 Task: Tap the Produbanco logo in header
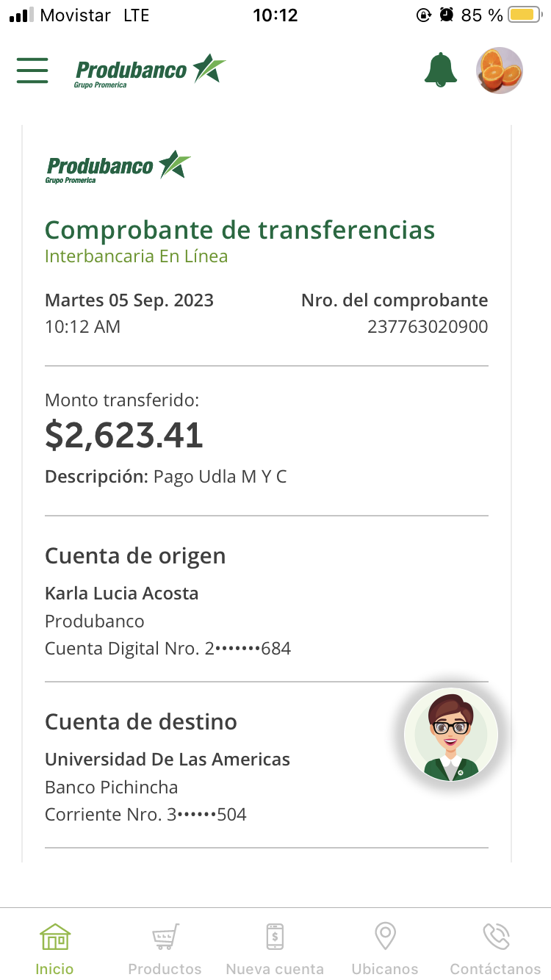[150, 71]
